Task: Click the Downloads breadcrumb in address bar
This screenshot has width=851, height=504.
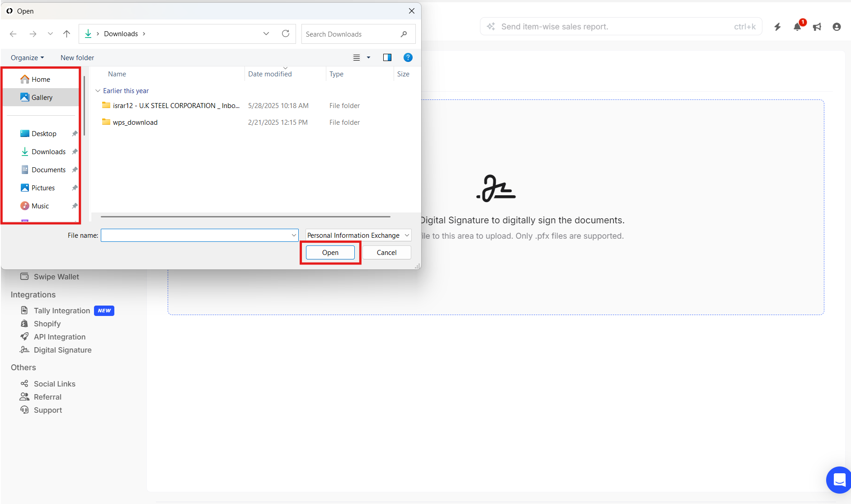Action: (x=121, y=34)
